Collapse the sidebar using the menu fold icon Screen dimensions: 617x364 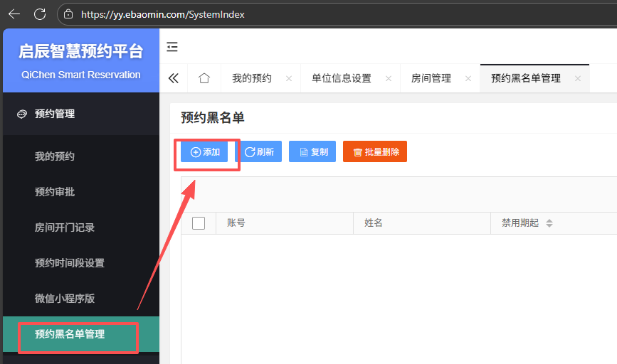(172, 47)
